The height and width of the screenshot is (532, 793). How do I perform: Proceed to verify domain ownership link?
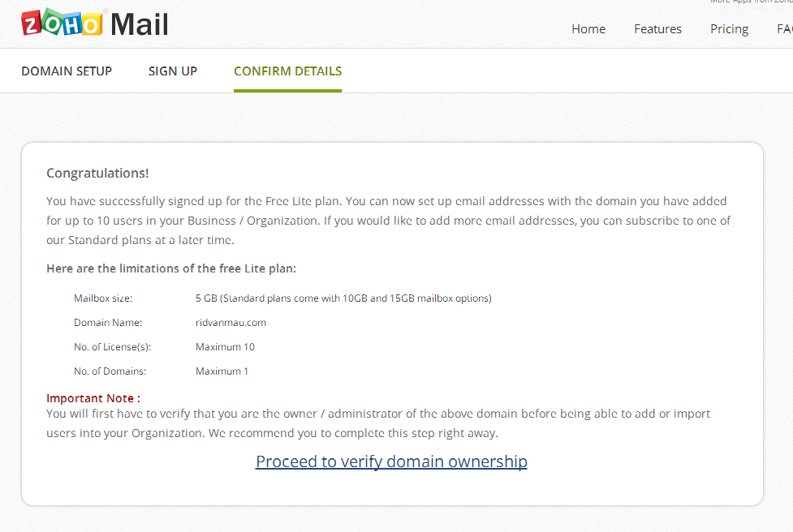(x=391, y=461)
